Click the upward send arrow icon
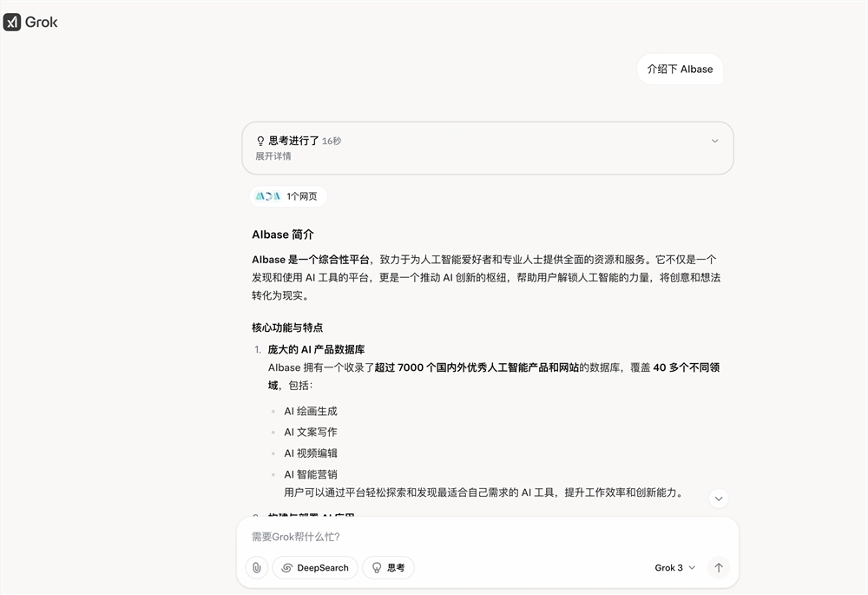 (719, 567)
